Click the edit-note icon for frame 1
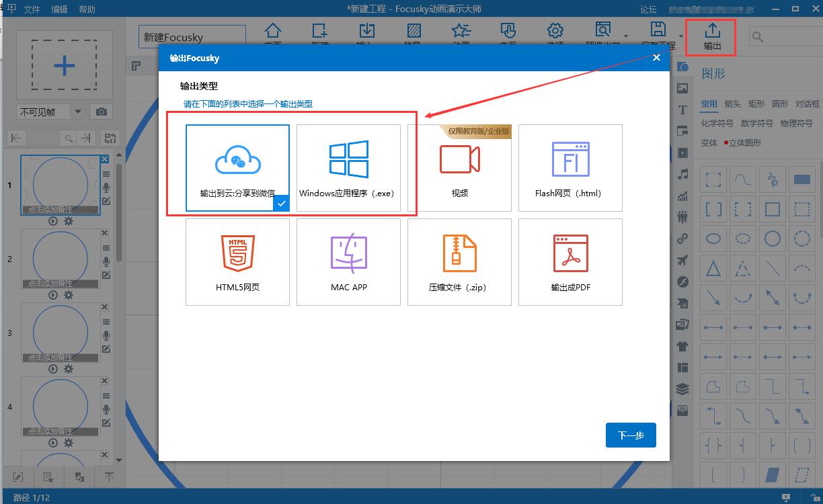Image resolution: width=823 pixels, height=504 pixels. coord(106,201)
